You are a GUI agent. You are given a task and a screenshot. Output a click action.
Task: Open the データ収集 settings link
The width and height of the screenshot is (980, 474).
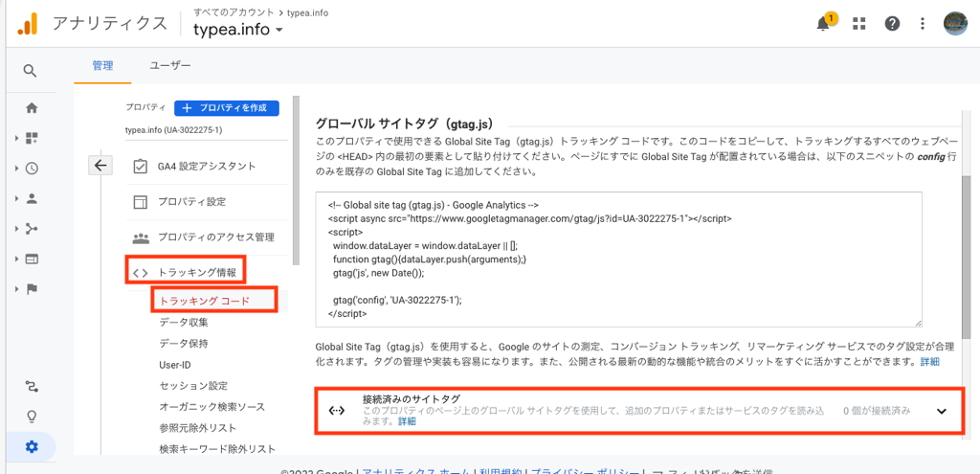184,322
